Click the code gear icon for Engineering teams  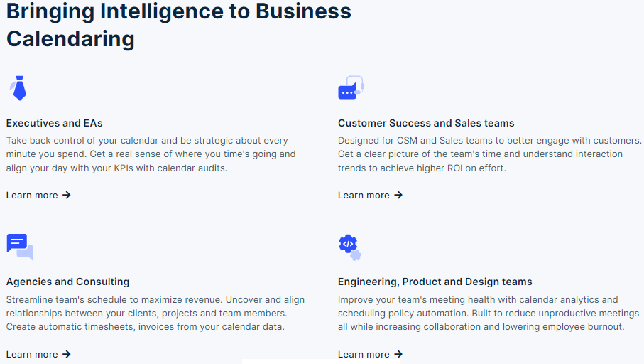click(349, 247)
